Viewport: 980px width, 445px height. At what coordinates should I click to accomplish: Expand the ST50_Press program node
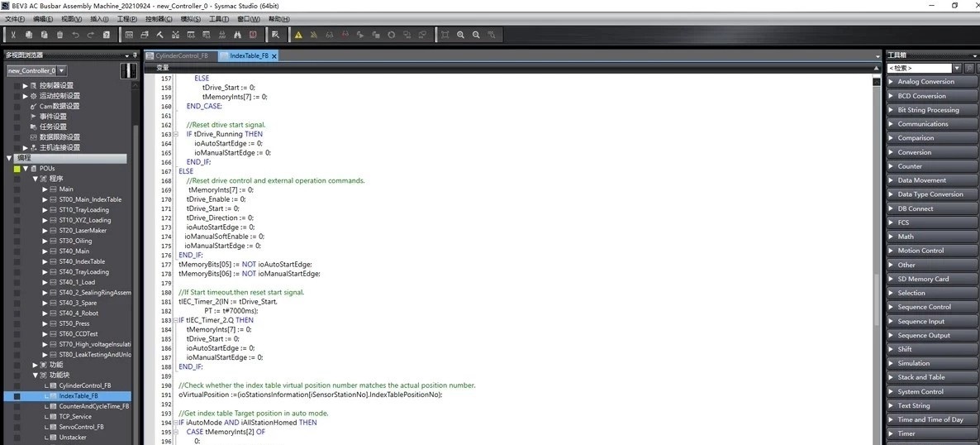(x=45, y=323)
